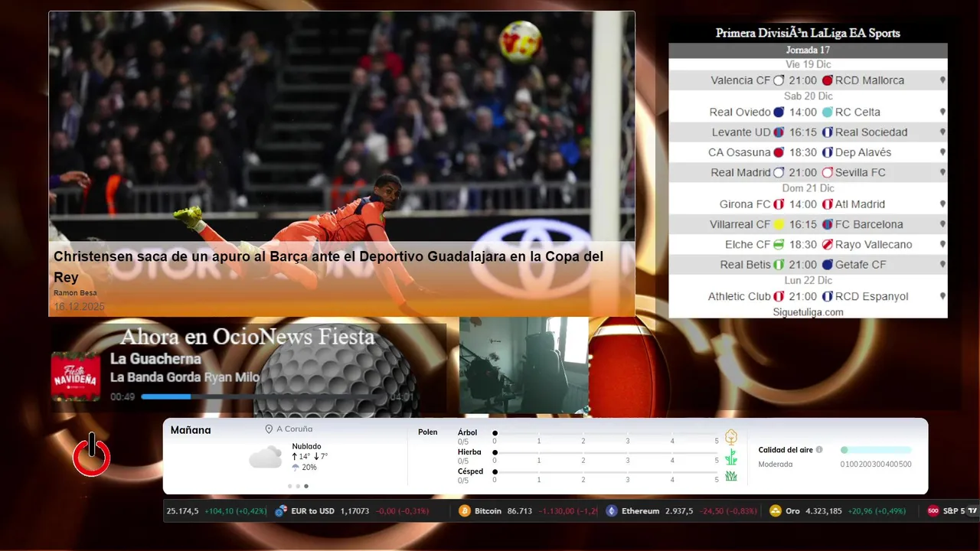Click the Césped grass pollen icon
Screen dimensions: 980x551
click(x=731, y=476)
